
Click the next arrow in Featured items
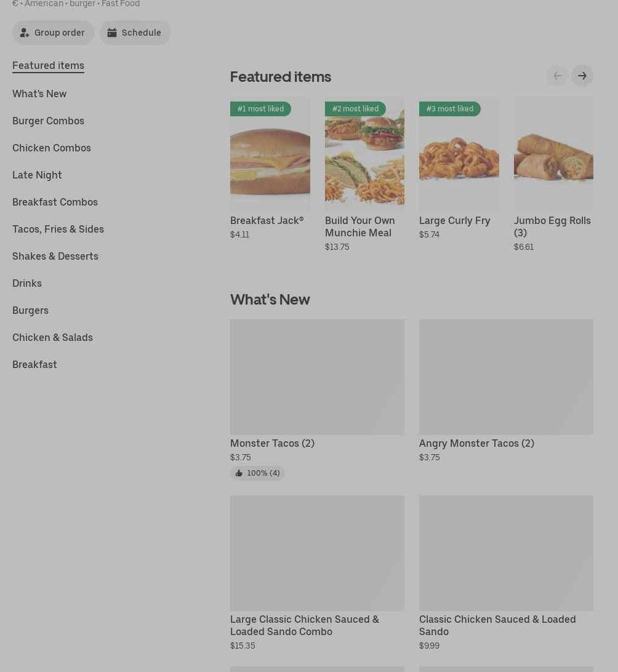click(x=582, y=76)
